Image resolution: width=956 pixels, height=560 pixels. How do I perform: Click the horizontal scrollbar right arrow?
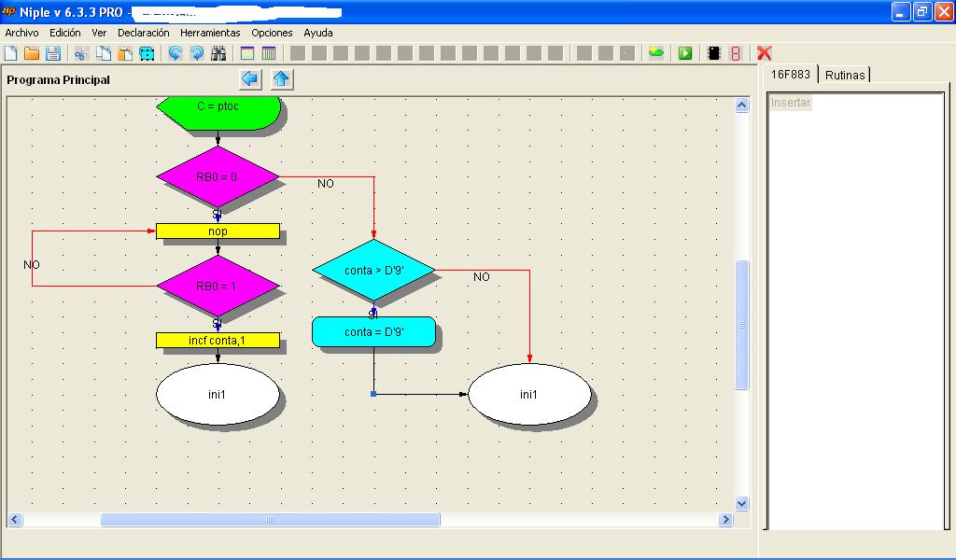tap(725, 519)
